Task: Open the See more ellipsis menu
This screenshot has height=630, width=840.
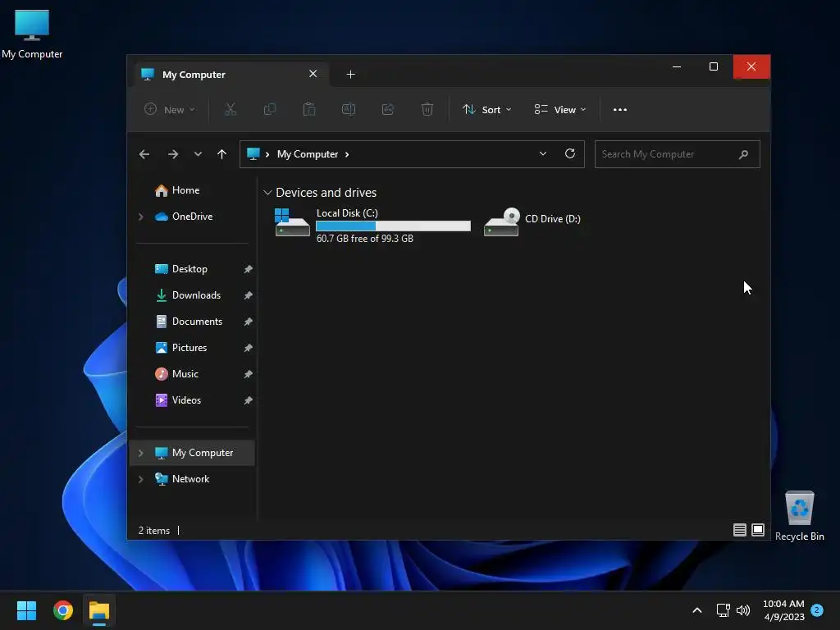Action: 620,109
